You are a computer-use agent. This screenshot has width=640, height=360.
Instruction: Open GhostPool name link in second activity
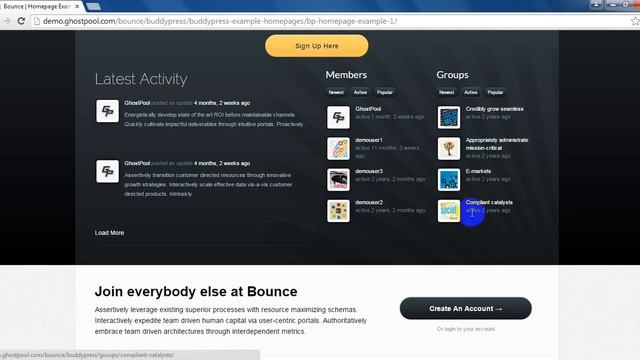point(137,163)
